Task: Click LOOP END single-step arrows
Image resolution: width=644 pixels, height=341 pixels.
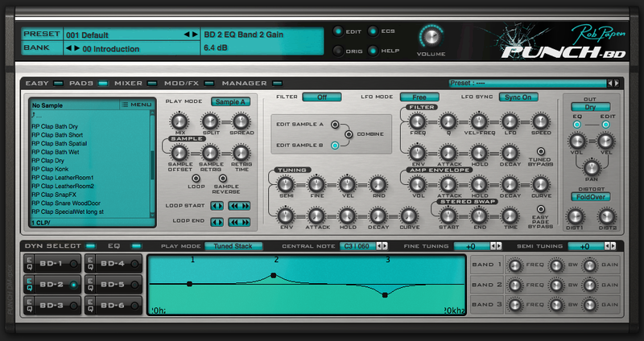Action: 217,222
